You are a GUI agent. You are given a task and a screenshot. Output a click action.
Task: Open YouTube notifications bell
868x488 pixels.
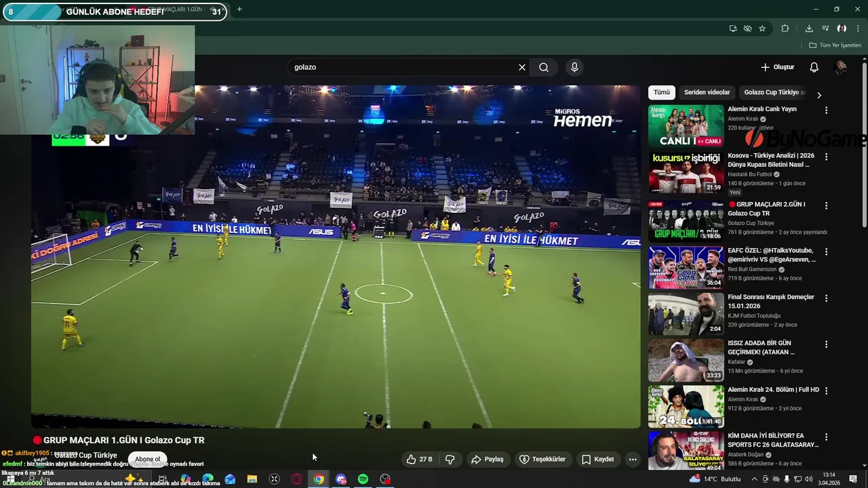[x=814, y=67]
